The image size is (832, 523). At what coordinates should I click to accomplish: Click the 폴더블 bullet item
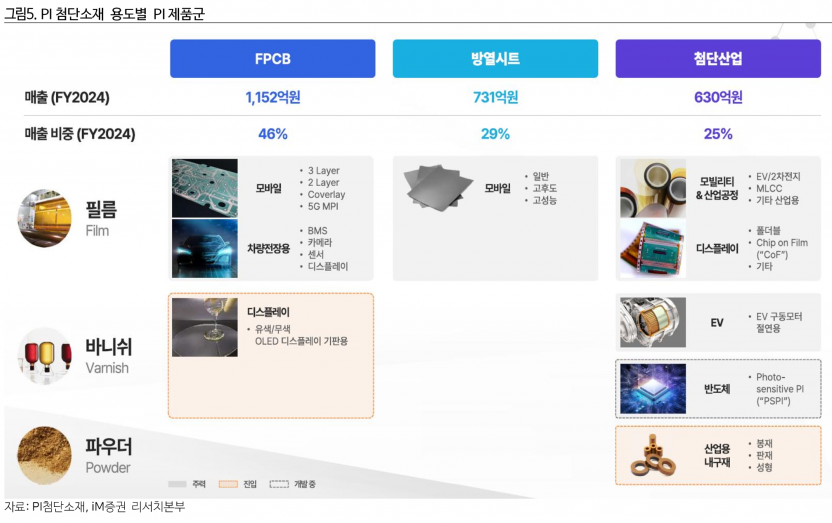(x=768, y=231)
